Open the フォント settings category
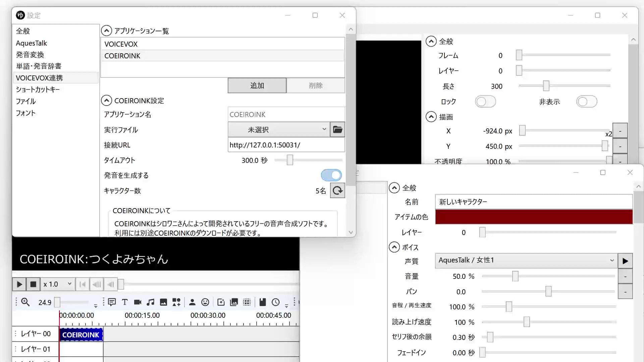 click(x=56, y=113)
